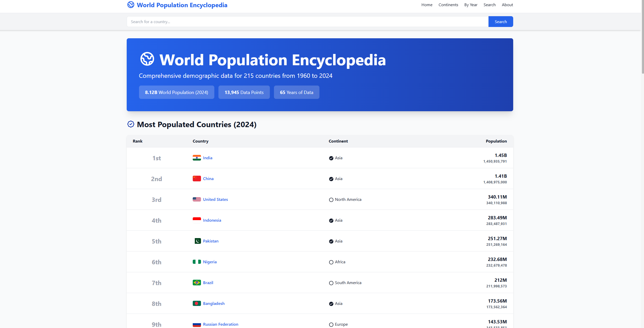Open the Nigeria country link
The height and width of the screenshot is (328, 644).
point(210,262)
